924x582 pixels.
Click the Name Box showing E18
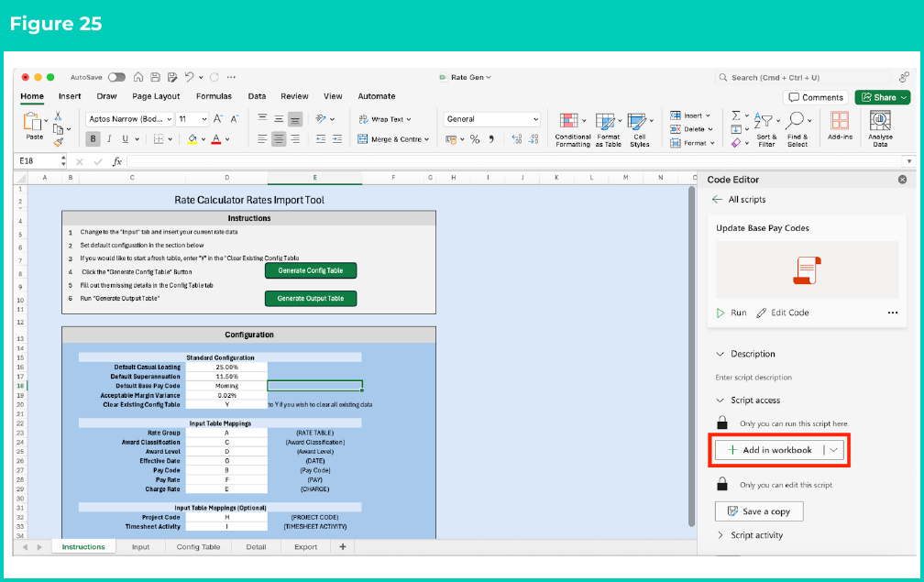click(x=38, y=160)
